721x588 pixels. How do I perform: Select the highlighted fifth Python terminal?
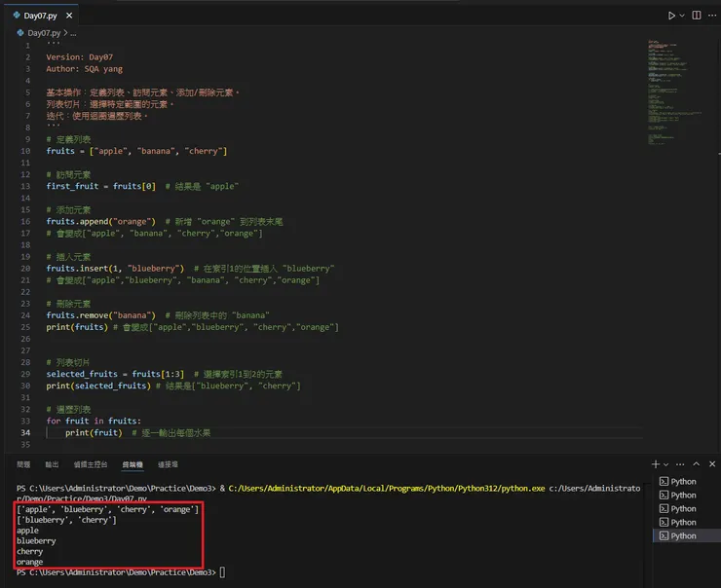(x=686, y=535)
